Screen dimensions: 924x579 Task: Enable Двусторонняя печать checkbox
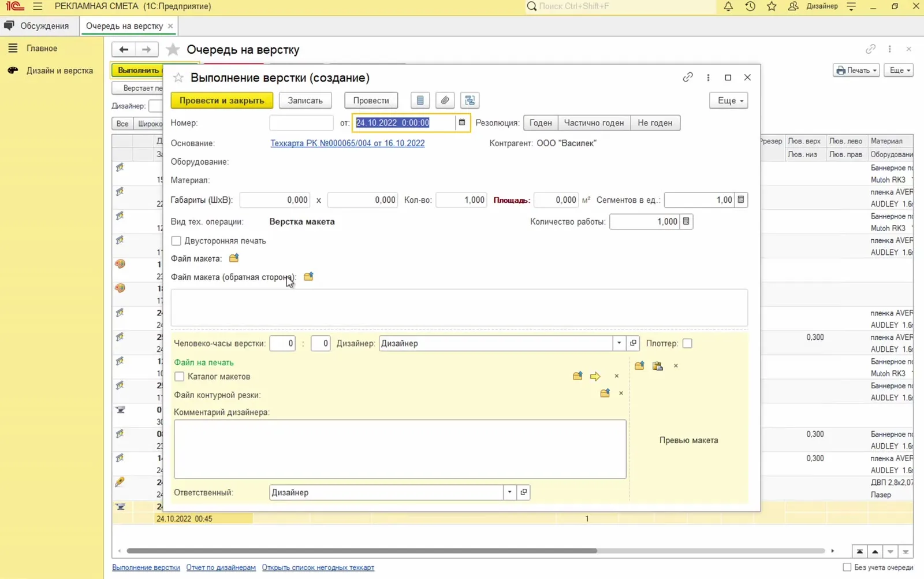(x=176, y=241)
